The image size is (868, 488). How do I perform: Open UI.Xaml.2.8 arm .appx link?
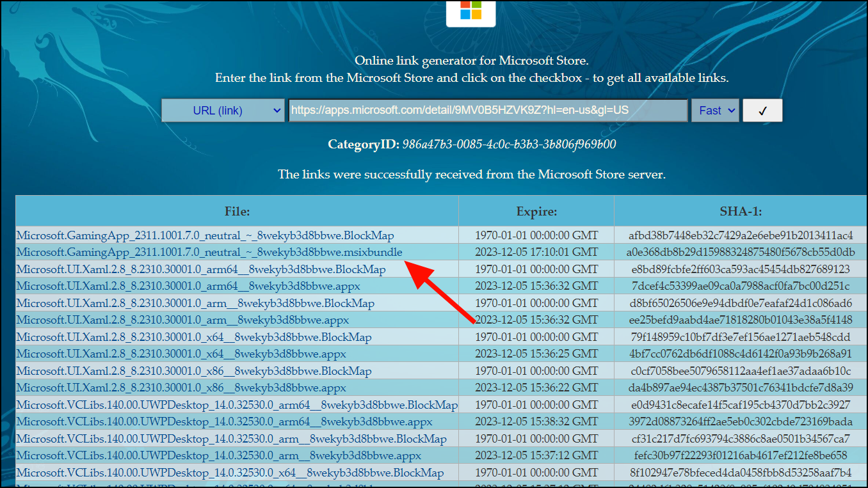coord(183,320)
